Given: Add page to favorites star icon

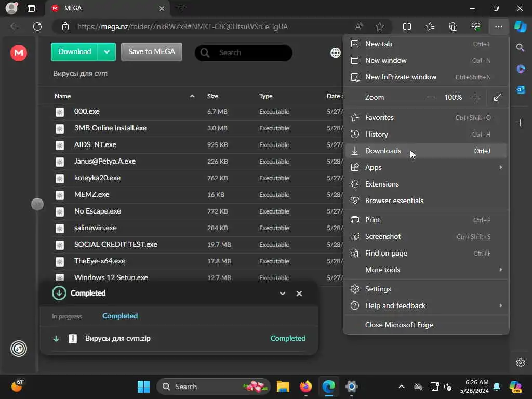Looking at the screenshot, I should [x=380, y=26].
